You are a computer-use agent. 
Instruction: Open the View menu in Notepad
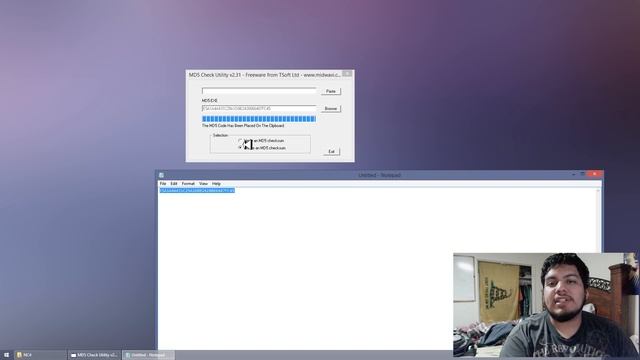pyautogui.click(x=203, y=184)
